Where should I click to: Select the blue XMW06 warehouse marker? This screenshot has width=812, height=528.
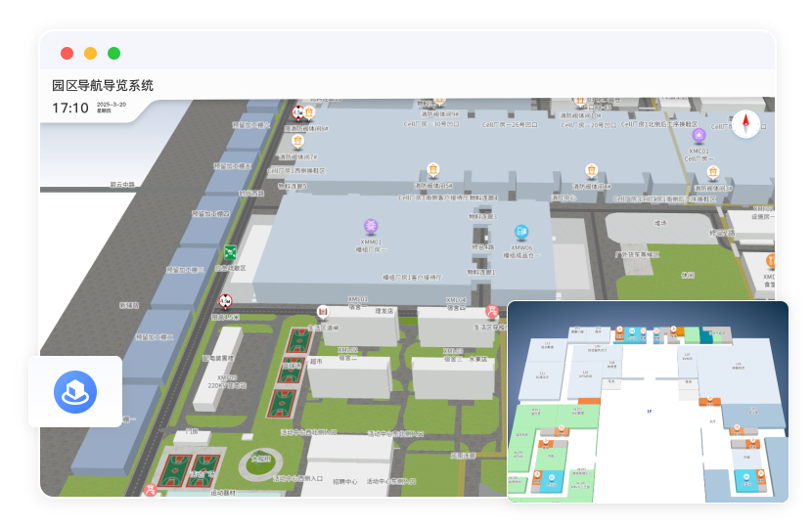click(521, 233)
